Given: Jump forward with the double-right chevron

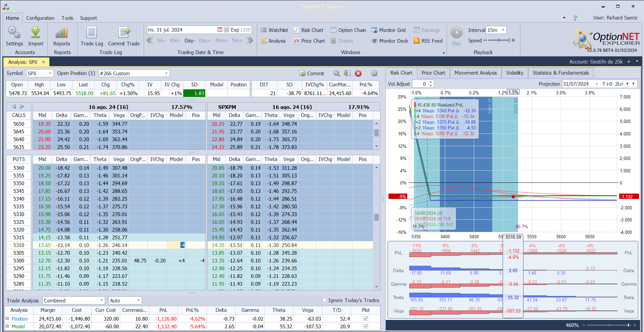Looking at the screenshot, I should [249, 41].
